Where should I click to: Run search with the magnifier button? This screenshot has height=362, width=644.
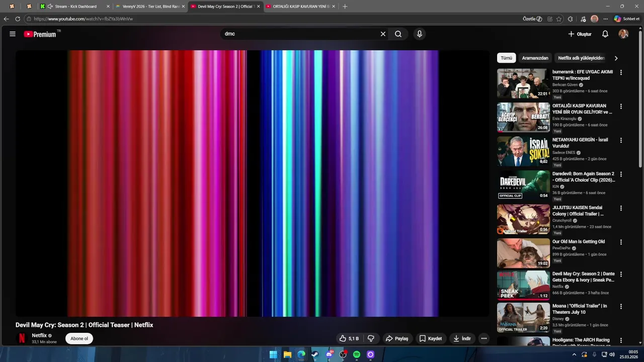click(398, 34)
